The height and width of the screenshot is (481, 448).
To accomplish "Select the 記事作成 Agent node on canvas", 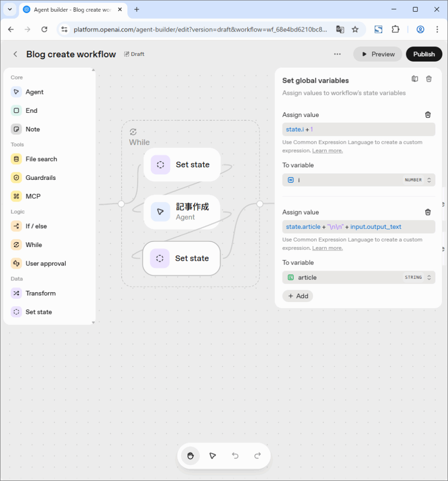I will pos(182,212).
